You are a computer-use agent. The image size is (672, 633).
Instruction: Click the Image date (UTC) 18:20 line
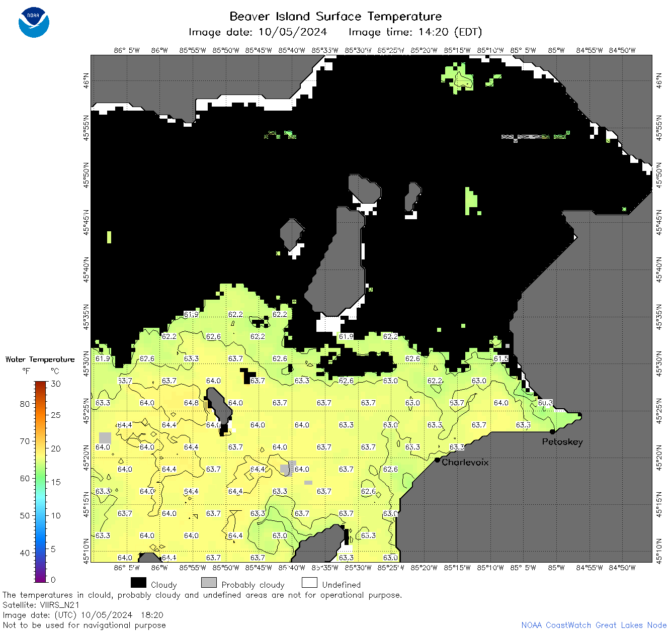click(83, 615)
